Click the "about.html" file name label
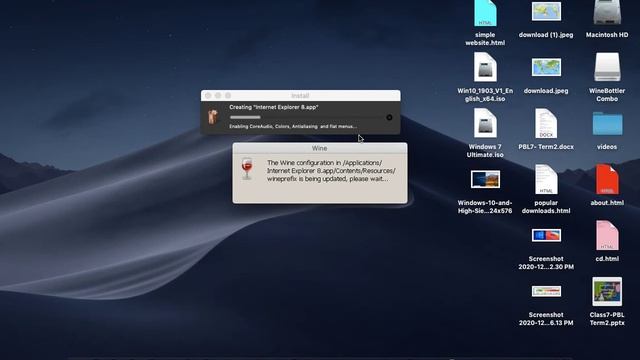640x360 pixels. tap(607, 203)
